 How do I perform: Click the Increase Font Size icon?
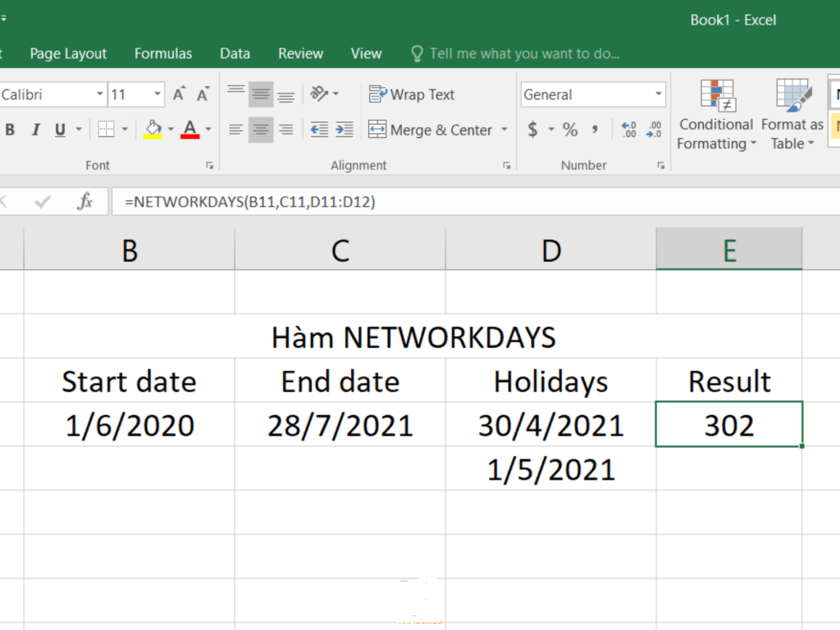180,94
